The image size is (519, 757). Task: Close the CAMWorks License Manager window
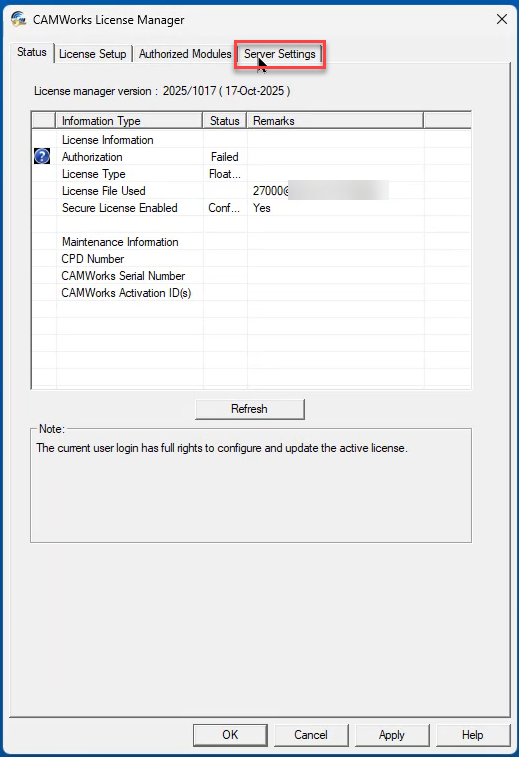pos(502,19)
